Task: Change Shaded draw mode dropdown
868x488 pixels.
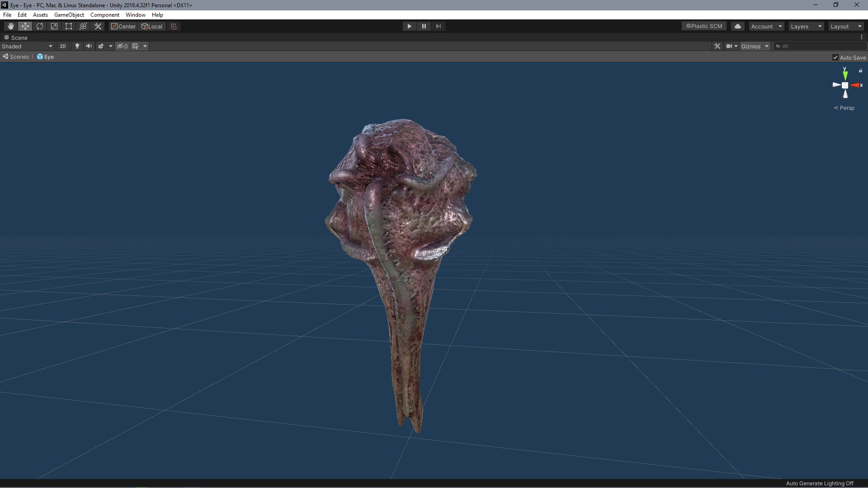Action: pyautogui.click(x=27, y=46)
